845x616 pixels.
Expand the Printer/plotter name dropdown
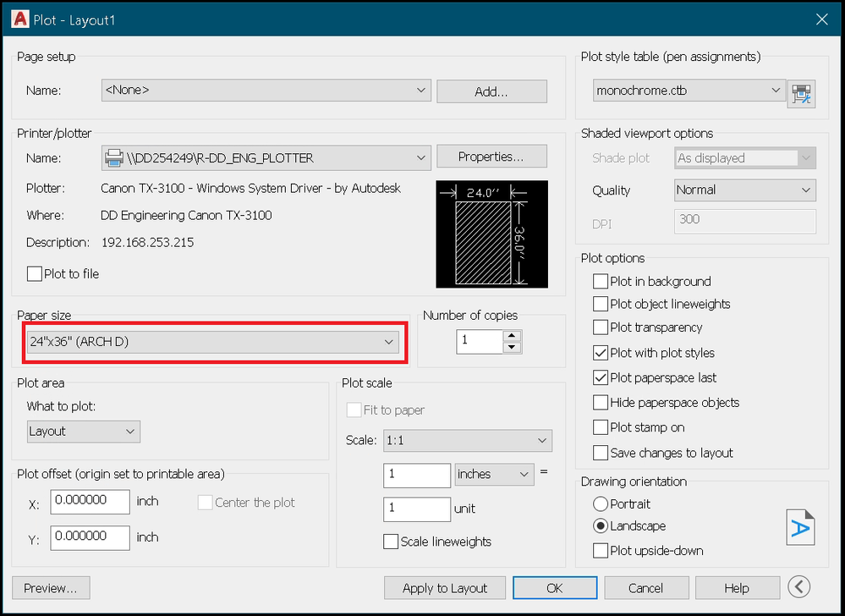266,157
